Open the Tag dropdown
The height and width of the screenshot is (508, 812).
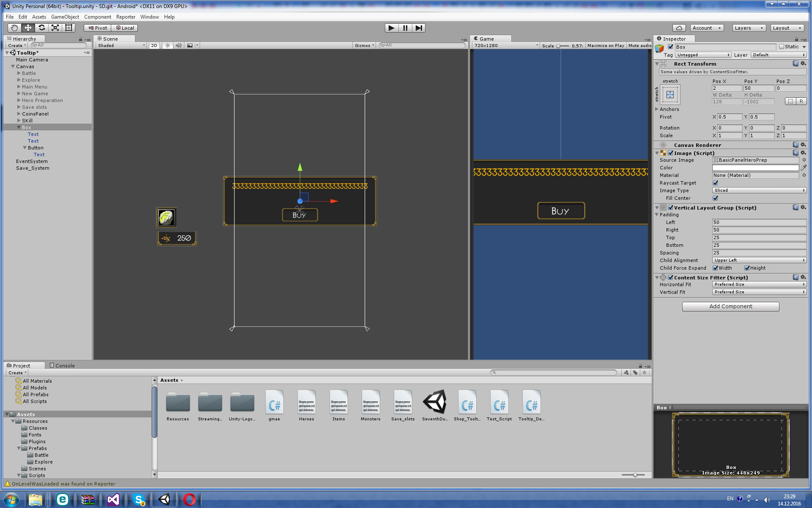point(703,55)
